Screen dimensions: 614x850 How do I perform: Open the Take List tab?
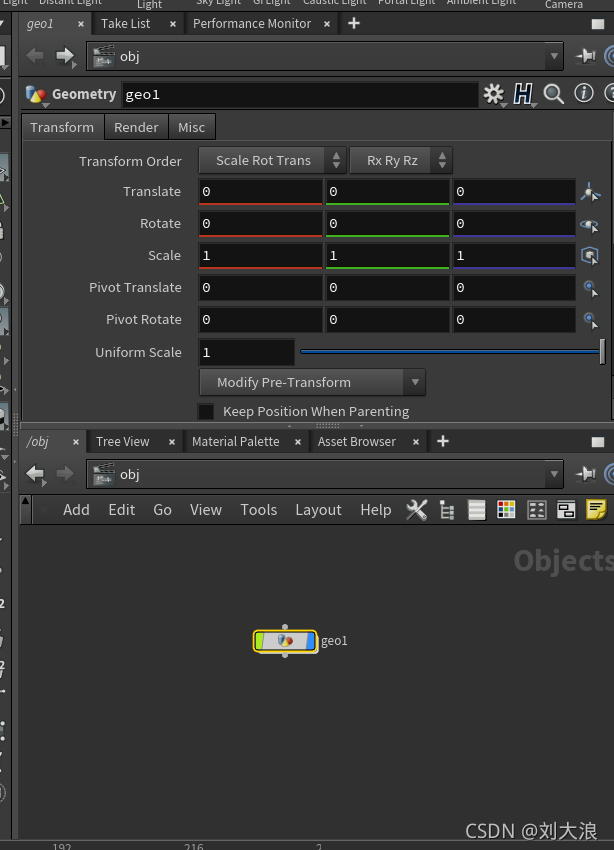point(126,24)
